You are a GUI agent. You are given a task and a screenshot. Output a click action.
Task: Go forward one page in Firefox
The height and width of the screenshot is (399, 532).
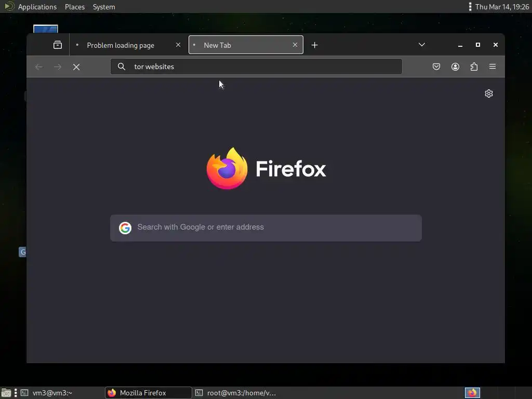point(58,67)
